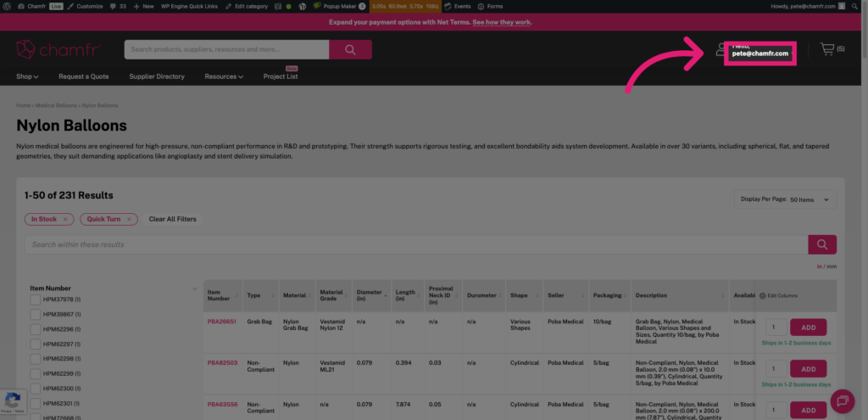This screenshot has width=868, height=420.
Task: Click the Chamfr site name in admin bar
Action: coord(32,6)
